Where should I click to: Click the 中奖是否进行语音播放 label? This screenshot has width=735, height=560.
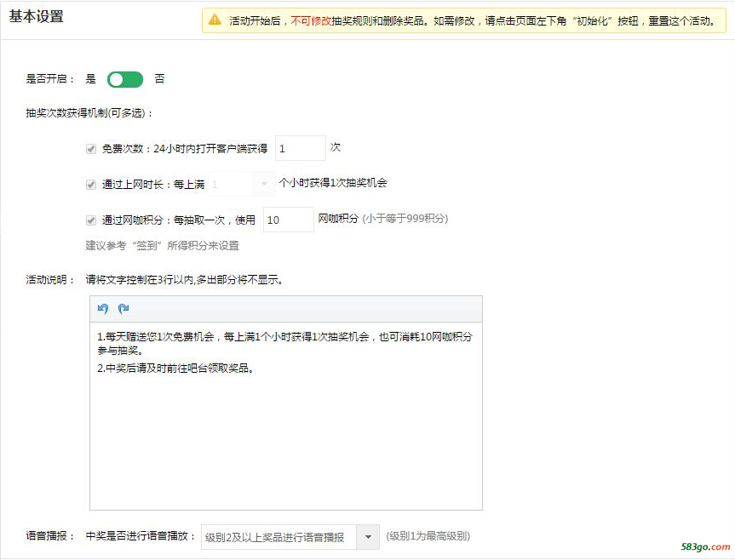(141, 536)
